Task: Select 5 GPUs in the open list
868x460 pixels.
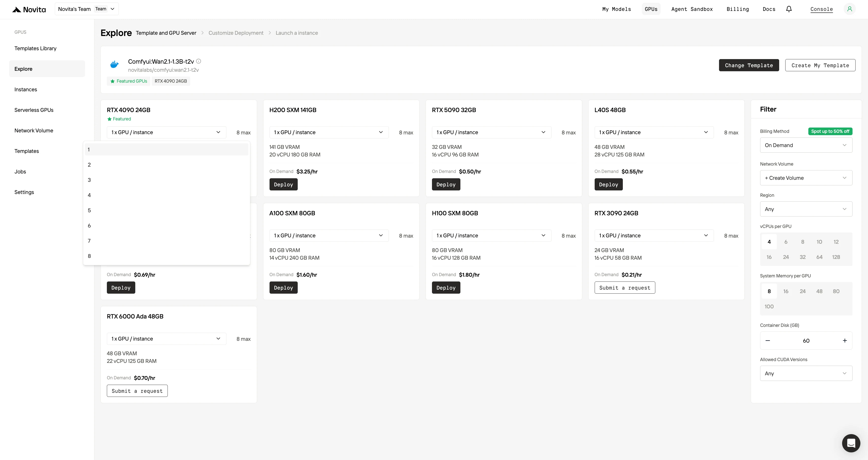Action: [166, 210]
